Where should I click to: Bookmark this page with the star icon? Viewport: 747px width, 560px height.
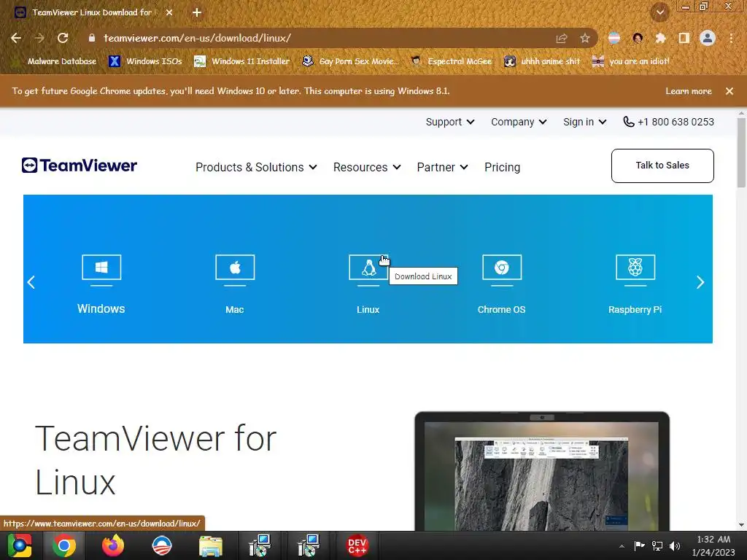tap(585, 38)
